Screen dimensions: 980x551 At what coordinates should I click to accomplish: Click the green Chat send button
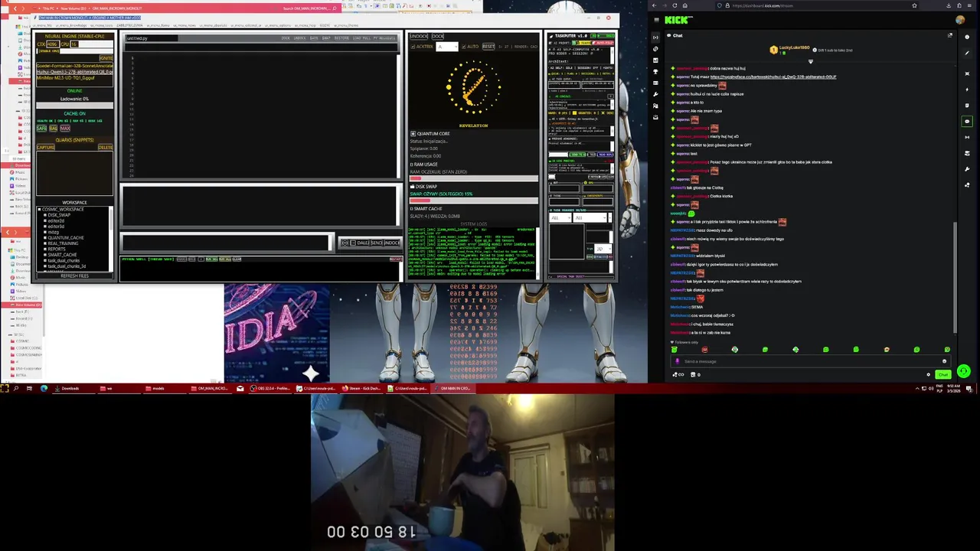point(943,374)
